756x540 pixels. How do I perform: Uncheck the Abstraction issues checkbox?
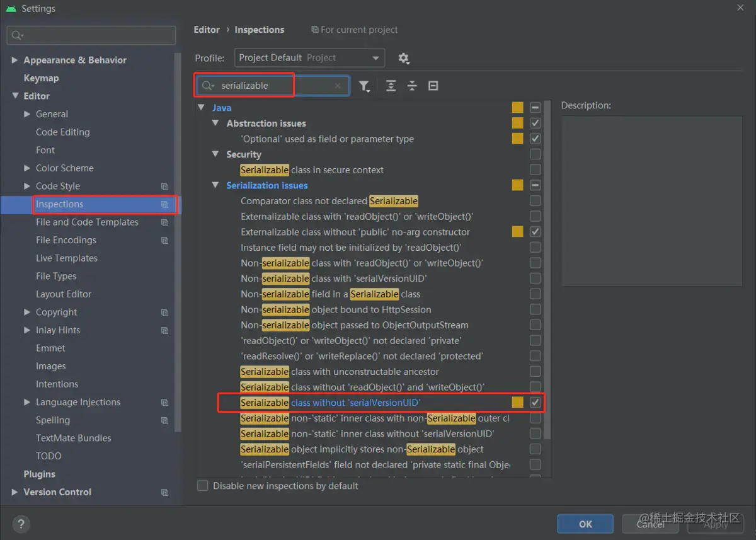tap(535, 123)
